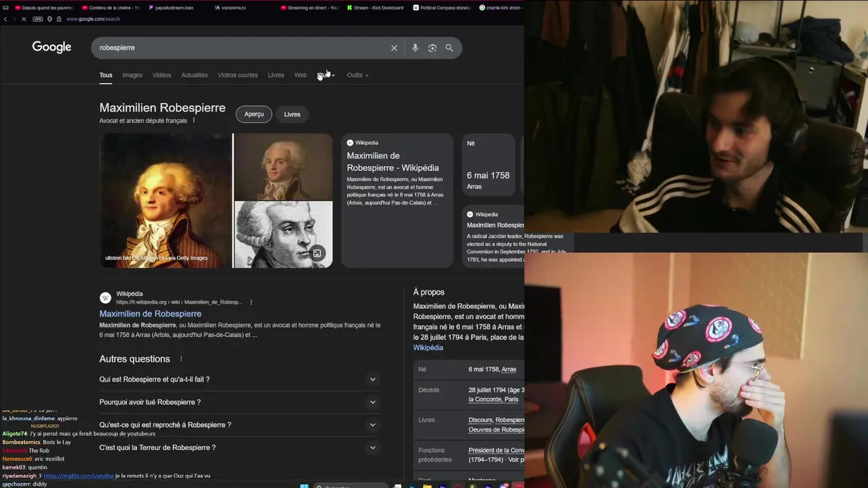Click the Arras birthplace link

[x=509, y=369]
